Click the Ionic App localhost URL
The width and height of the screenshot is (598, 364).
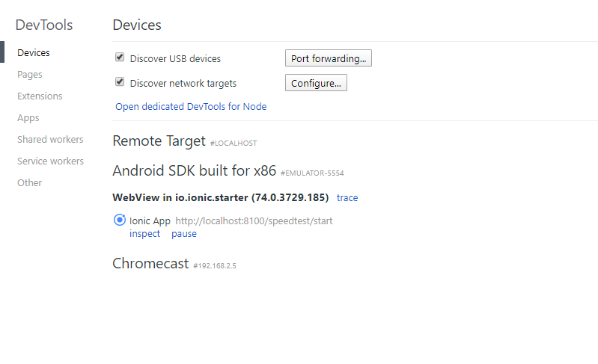[254, 221]
